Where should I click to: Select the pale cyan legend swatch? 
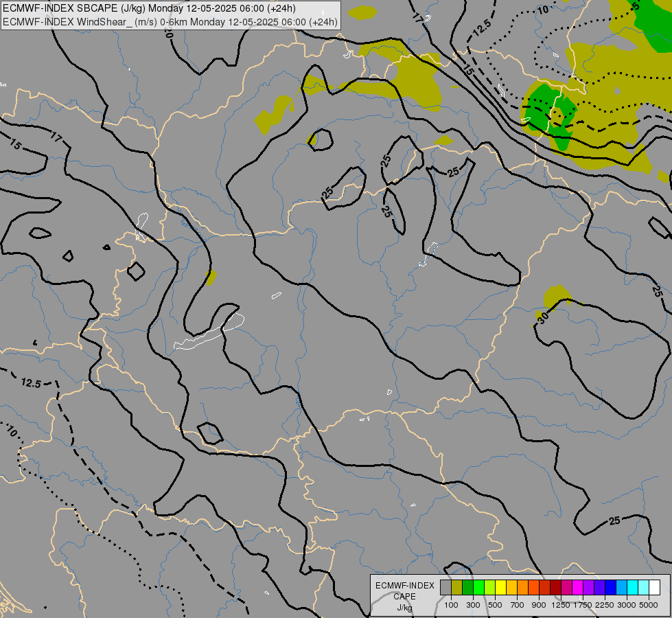click(643, 588)
